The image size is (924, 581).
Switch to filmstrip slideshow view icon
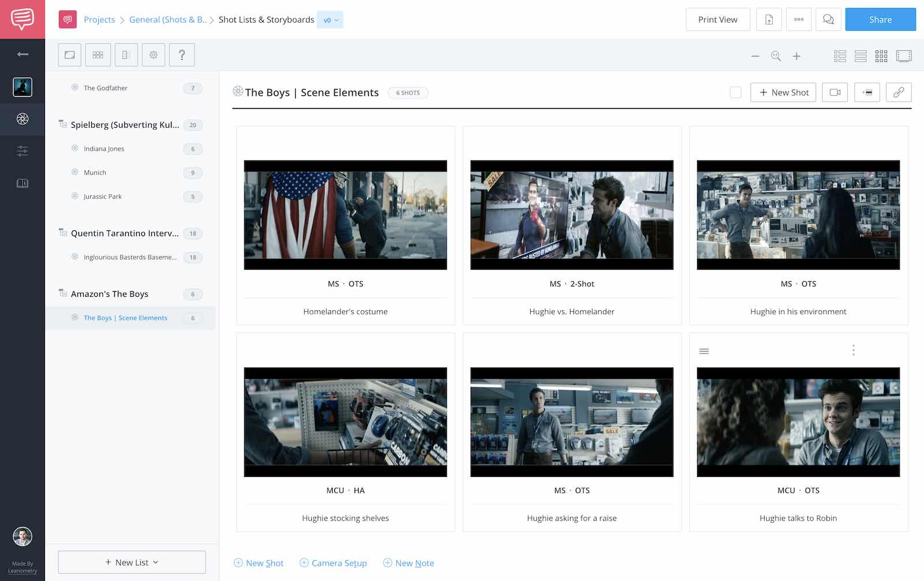[904, 56]
